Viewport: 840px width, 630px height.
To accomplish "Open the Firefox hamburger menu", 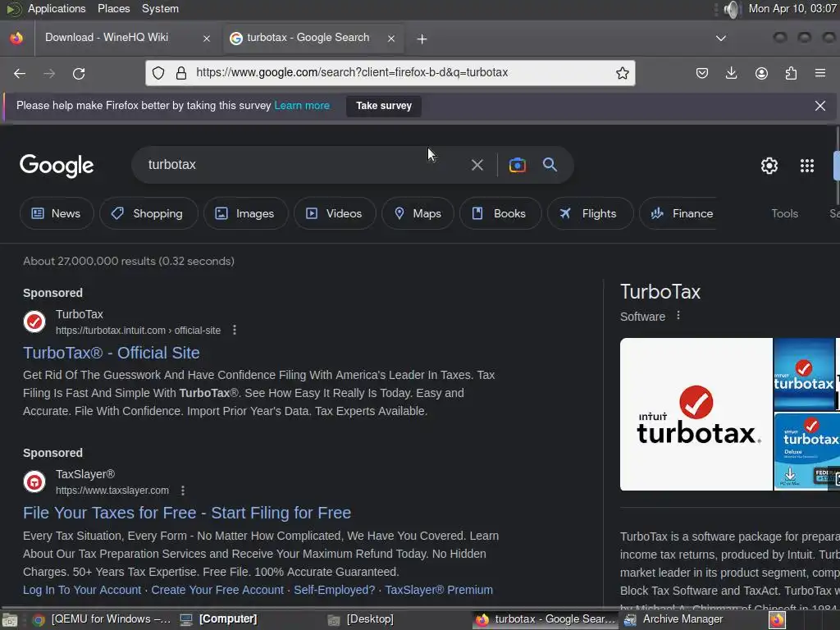I will tap(820, 73).
